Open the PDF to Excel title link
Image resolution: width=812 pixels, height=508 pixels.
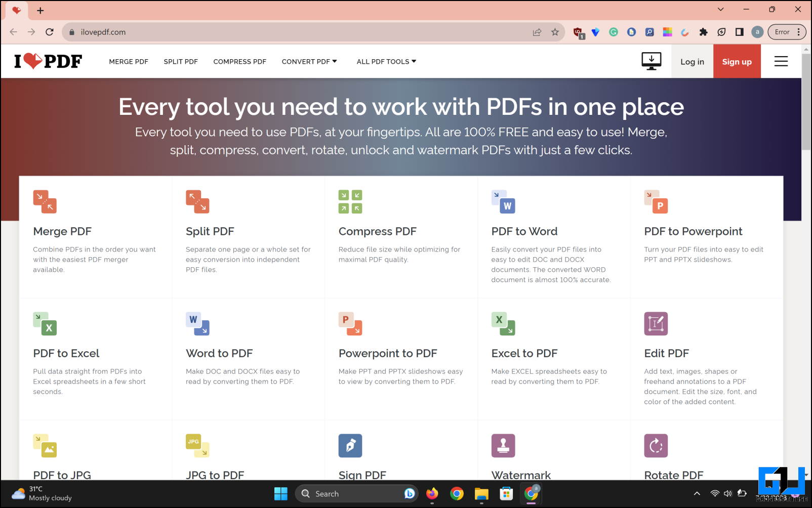pyautogui.click(x=66, y=353)
